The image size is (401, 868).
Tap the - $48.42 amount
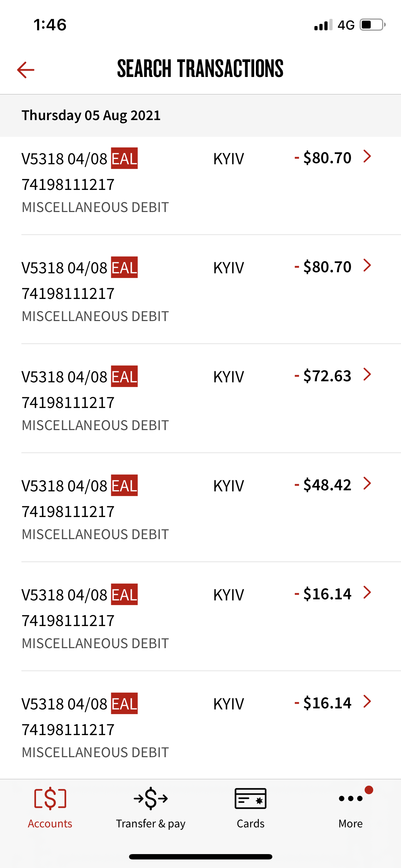[x=323, y=485]
